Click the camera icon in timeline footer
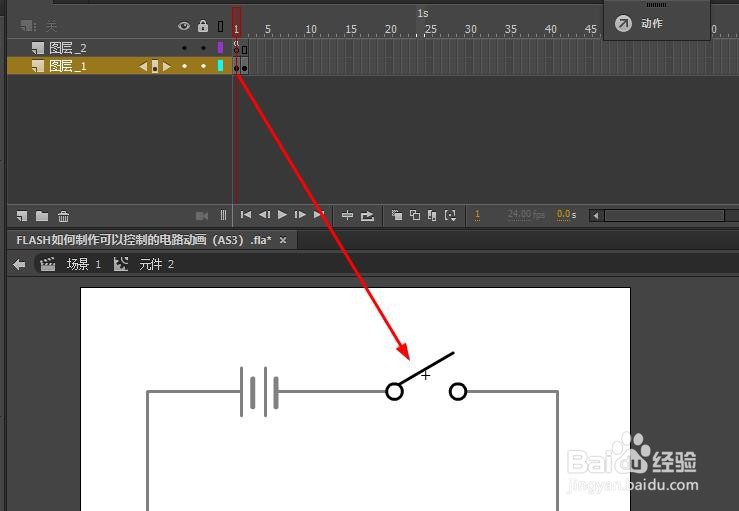The image size is (739, 511). tap(202, 215)
